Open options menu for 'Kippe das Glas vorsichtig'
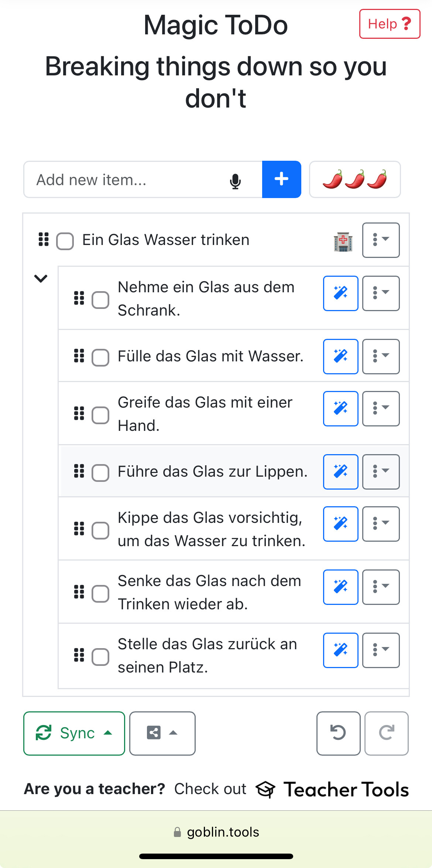Image resolution: width=432 pixels, height=868 pixels. click(381, 524)
